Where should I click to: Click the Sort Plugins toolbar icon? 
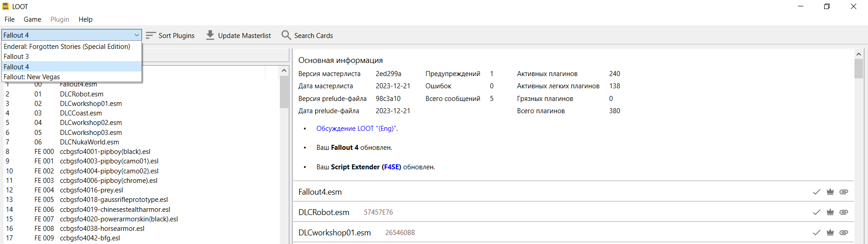pyautogui.click(x=151, y=35)
